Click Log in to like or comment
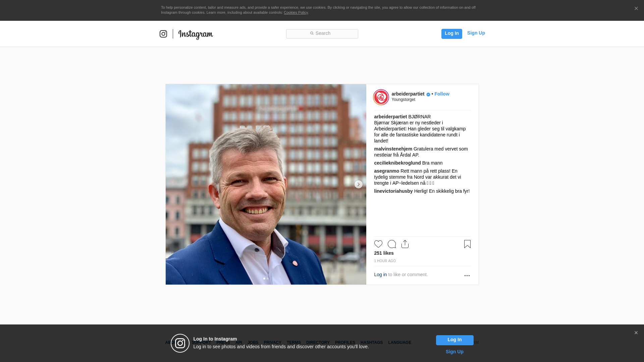Image resolution: width=644 pixels, height=362 pixels. 380,275
